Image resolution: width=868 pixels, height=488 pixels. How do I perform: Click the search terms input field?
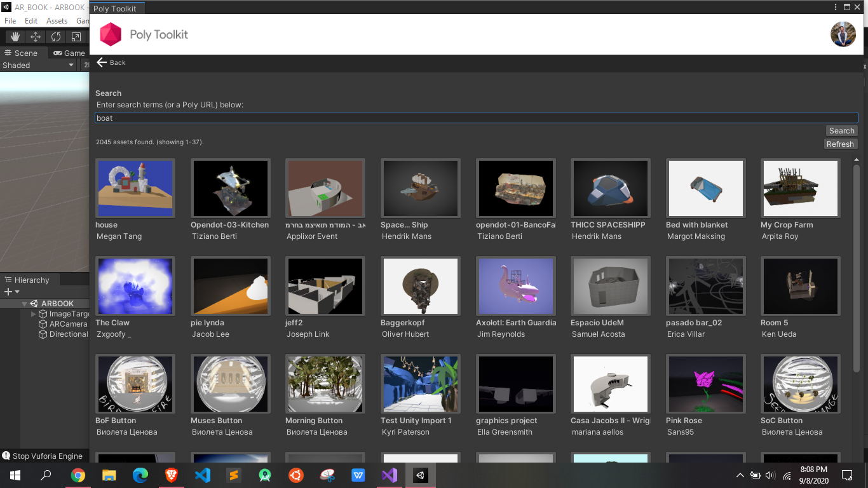point(477,118)
